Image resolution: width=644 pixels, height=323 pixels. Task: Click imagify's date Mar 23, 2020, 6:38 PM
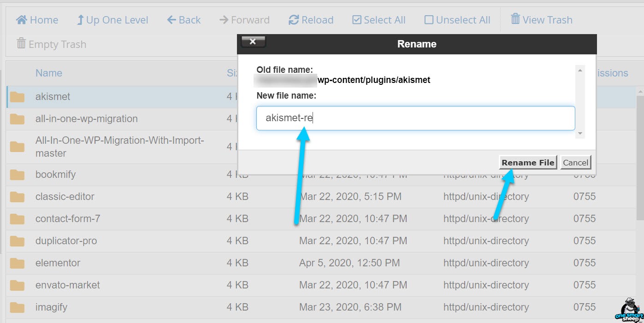[350, 307]
